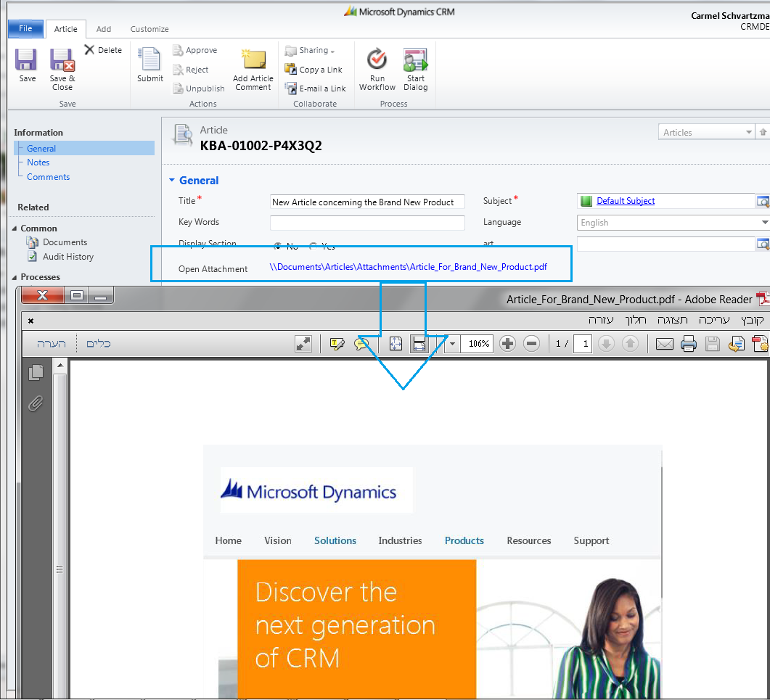
Task: Click the scroll-up arrow of the navigation pane
Action: click(60, 365)
